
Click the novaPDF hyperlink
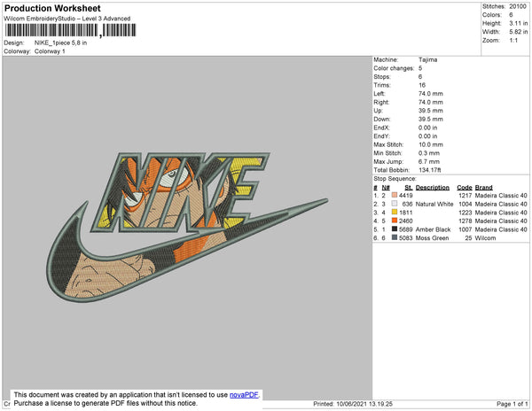point(244,395)
